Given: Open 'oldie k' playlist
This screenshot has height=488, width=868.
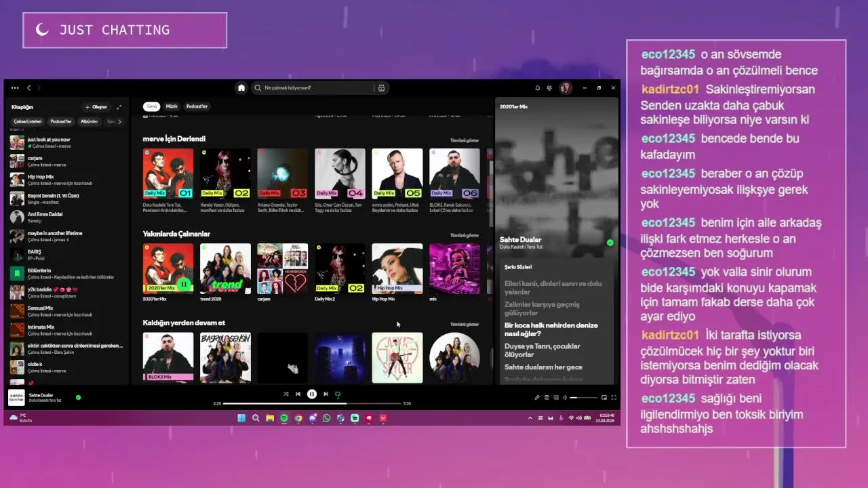Looking at the screenshot, I should 66,367.
